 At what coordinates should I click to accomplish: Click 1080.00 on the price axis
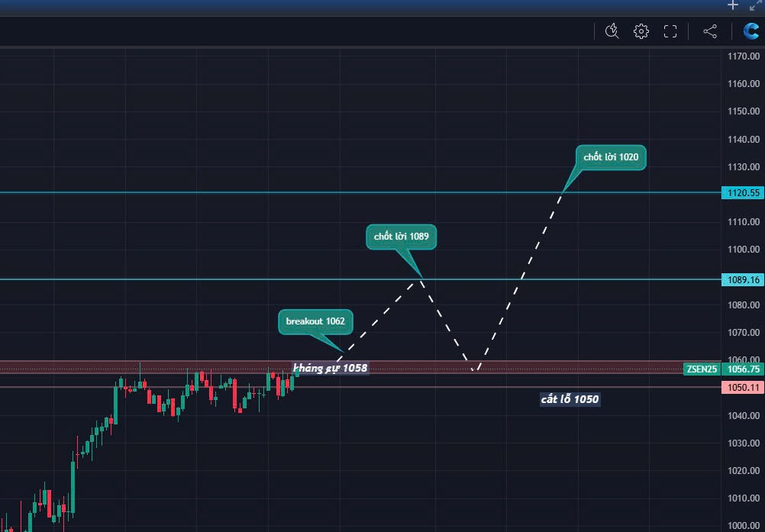tap(744, 305)
